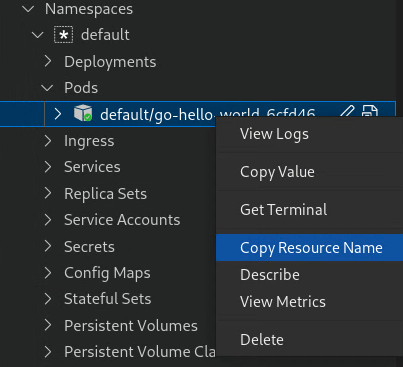Expand the go-hello-world pod chevron
This screenshot has width=403, height=367.
[58, 114]
